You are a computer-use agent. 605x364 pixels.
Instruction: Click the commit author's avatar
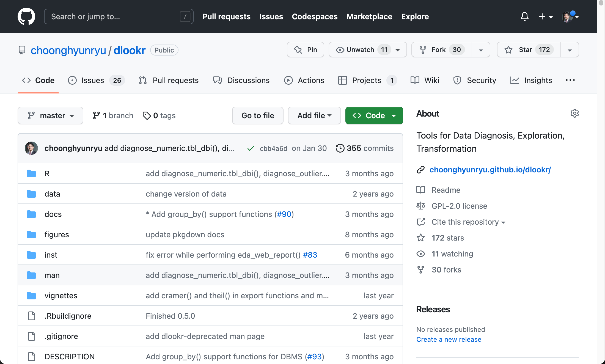pos(31,148)
